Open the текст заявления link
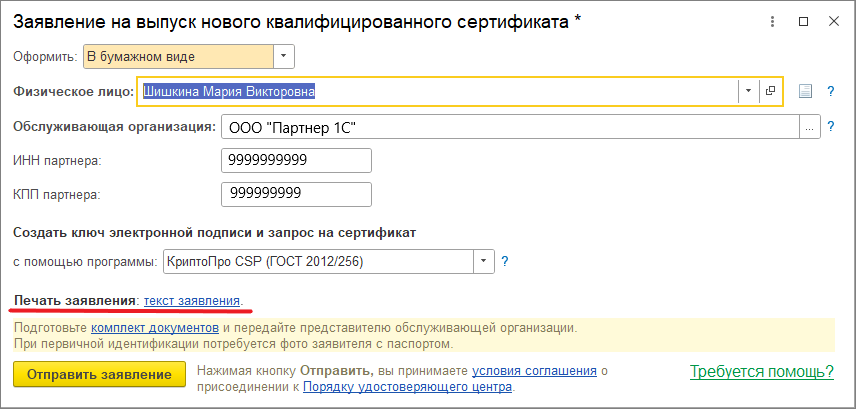The image size is (856, 409). 192,300
